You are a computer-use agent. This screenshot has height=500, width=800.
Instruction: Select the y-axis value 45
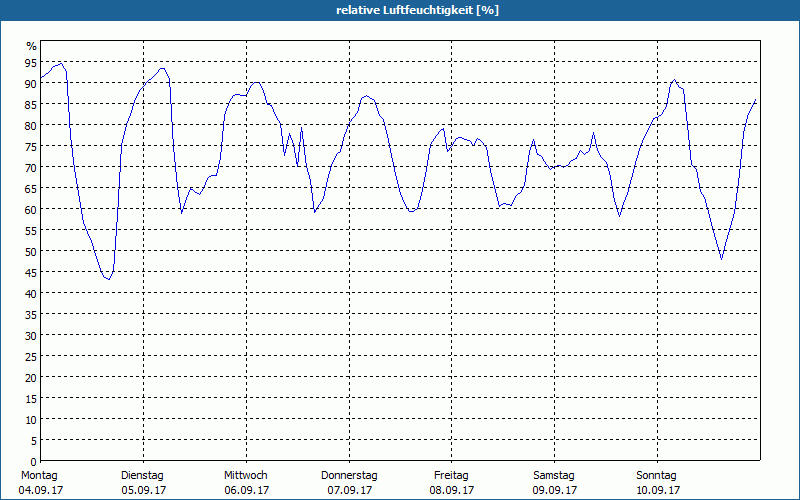click(31, 273)
